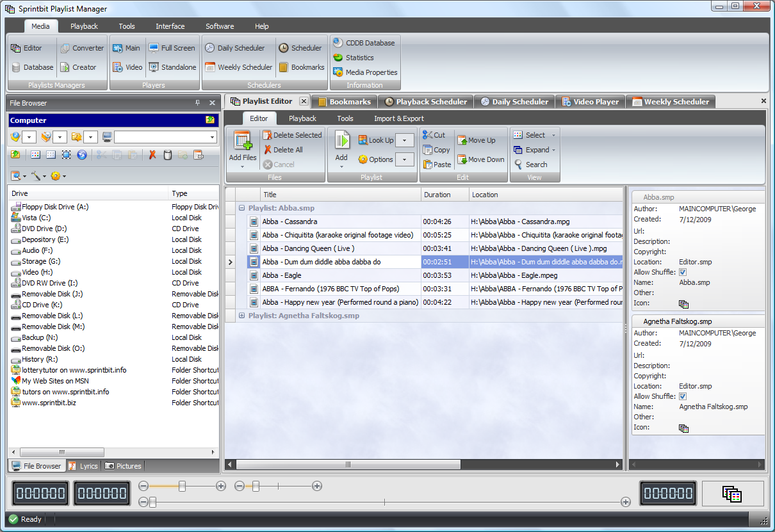Collapse the Playlist: Abba.smp group

[x=241, y=208]
